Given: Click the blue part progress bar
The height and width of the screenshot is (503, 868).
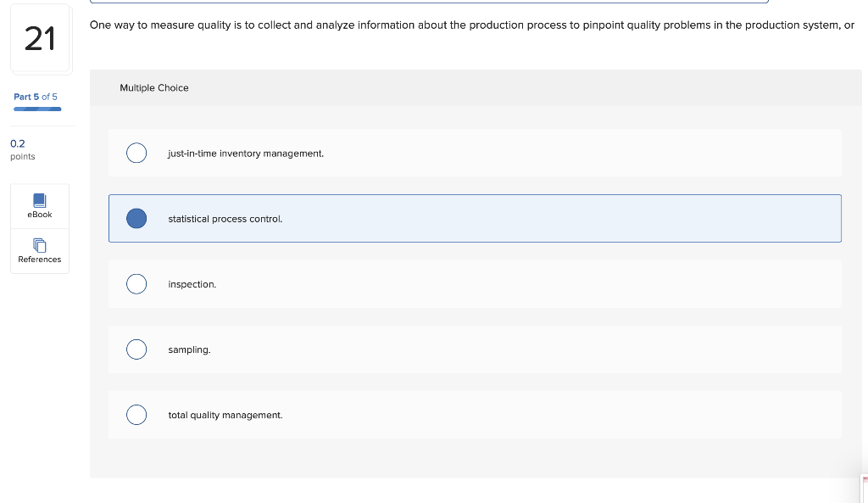Looking at the screenshot, I should 37,109.
